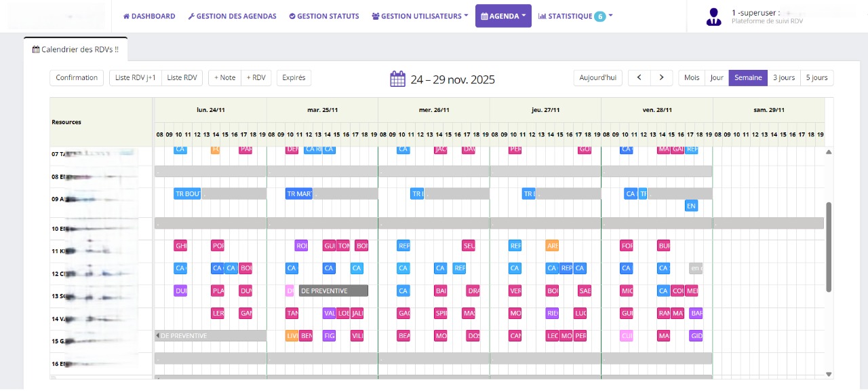Click the Statistique notification badge showing 6
The image size is (868, 391).
pos(599,16)
